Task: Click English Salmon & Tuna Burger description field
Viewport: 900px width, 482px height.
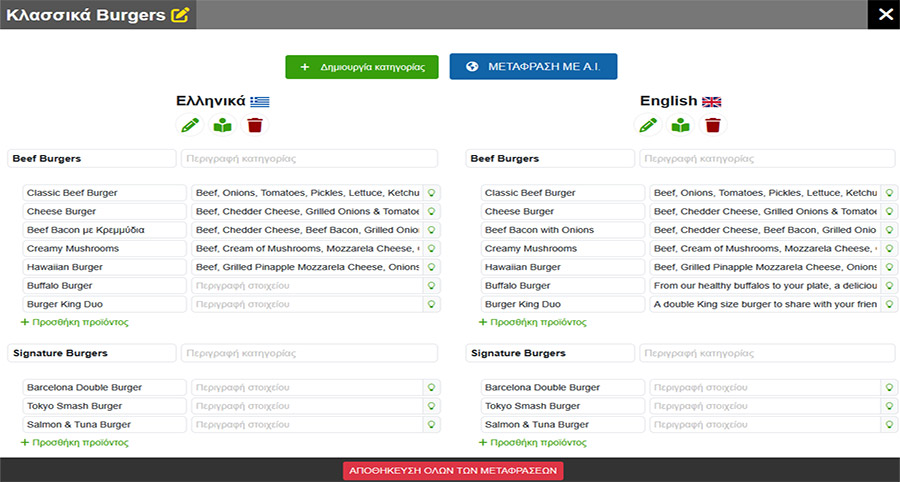Action: 765,425
